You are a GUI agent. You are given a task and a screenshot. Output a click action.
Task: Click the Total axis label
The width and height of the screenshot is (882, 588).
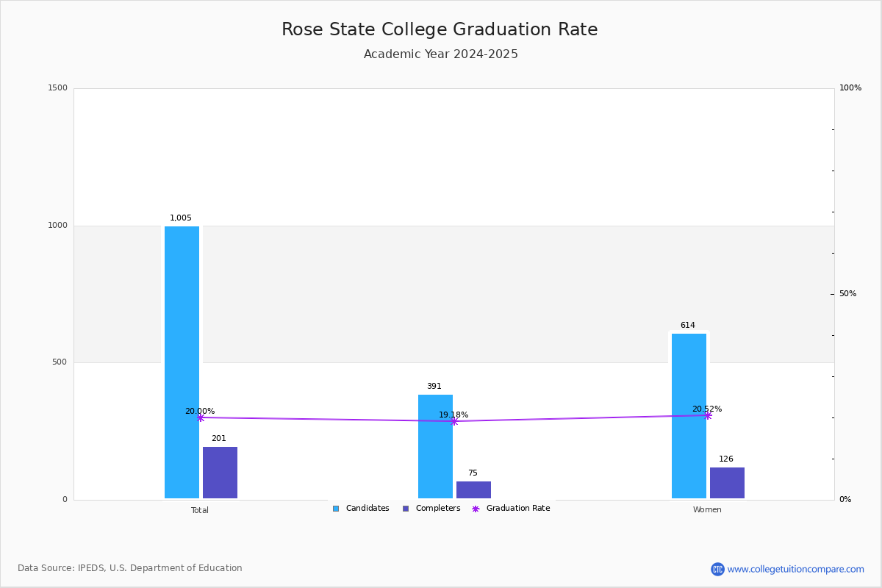coord(200,510)
